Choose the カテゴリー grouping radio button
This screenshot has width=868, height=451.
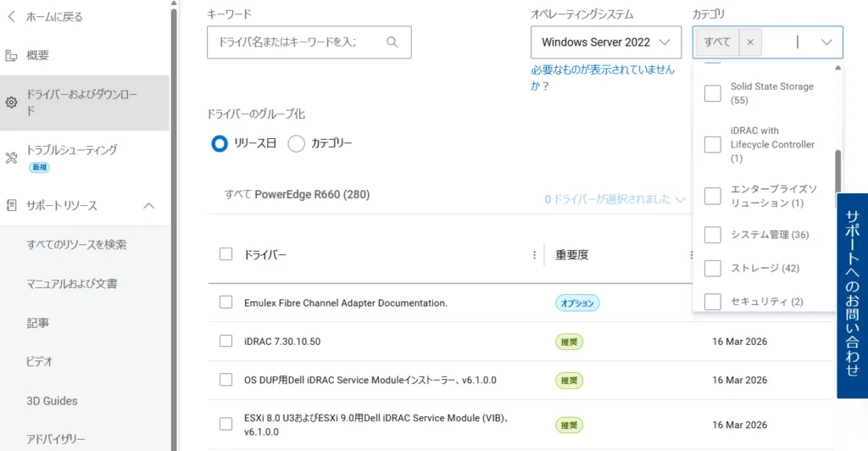tap(297, 143)
